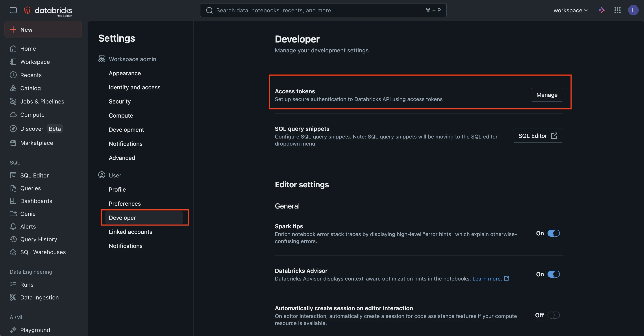Open the SQL Editor from the sidebar
644x336 pixels.
[34, 175]
